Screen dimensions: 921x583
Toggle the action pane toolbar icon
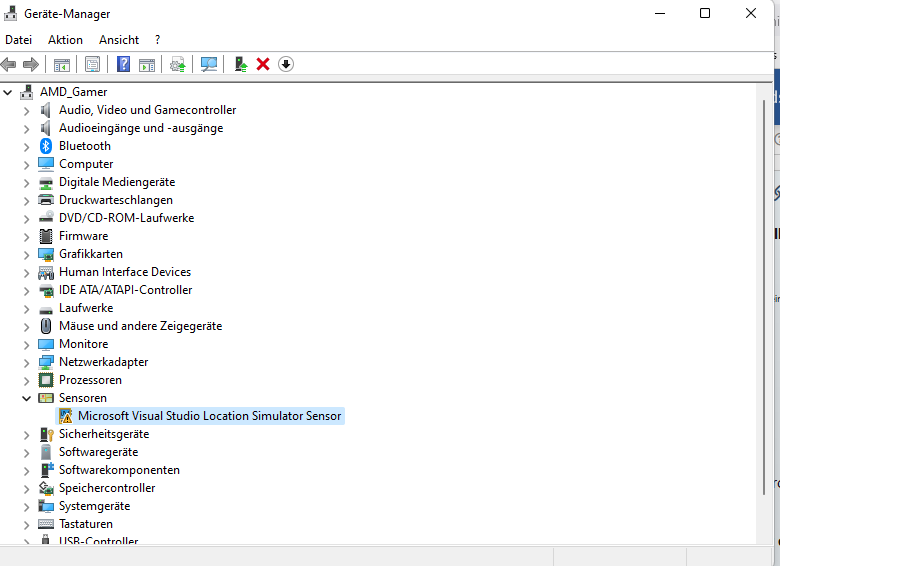tap(147, 65)
